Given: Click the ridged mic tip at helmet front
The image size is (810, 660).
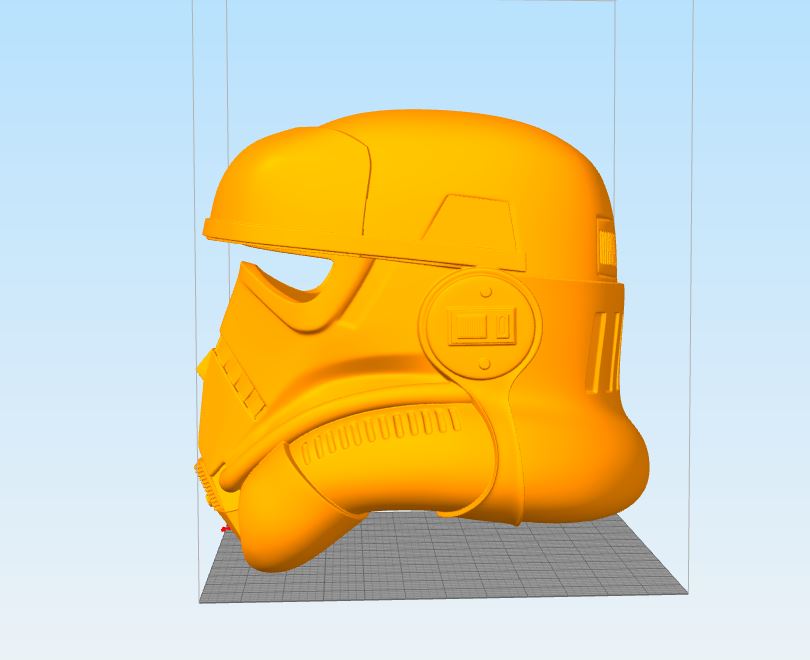Looking at the screenshot, I should [x=209, y=479].
